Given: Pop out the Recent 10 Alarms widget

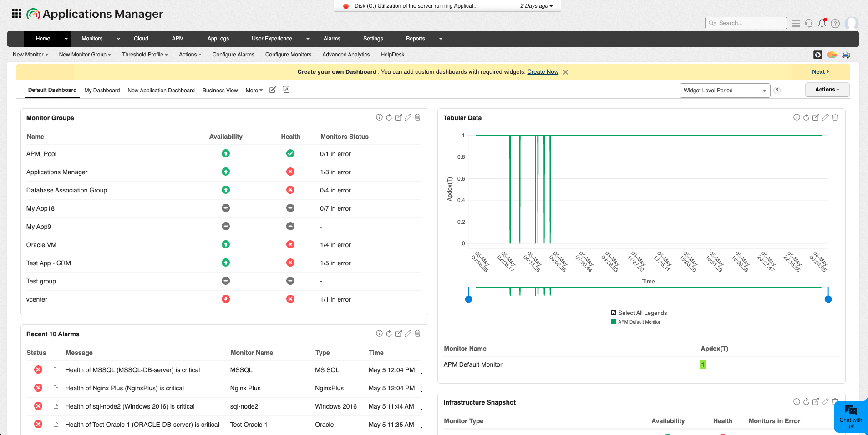Looking at the screenshot, I should tap(398, 334).
